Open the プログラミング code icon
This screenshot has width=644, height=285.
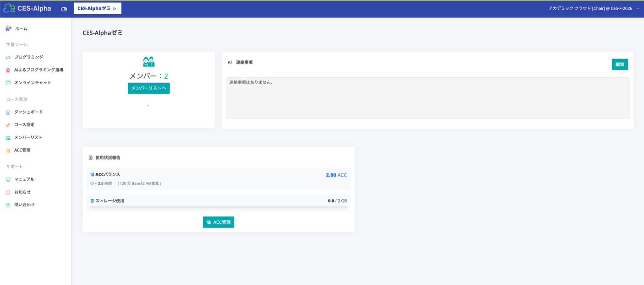point(8,58)
